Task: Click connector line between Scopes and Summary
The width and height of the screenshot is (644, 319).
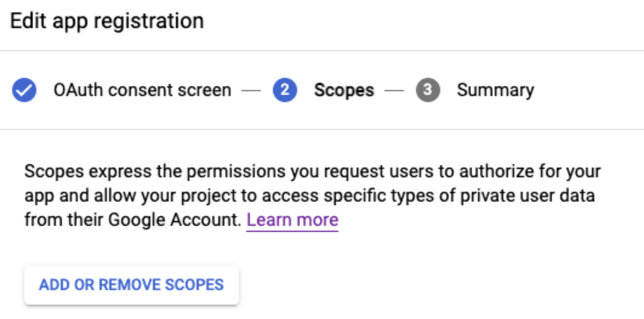Action: click(x=394, y=90)
